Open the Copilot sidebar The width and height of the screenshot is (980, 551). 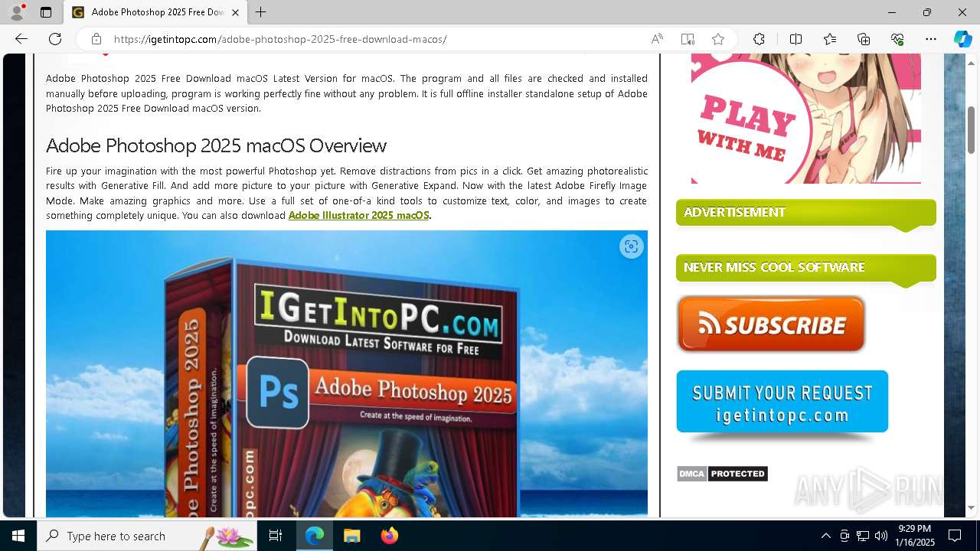click(962, 39)
